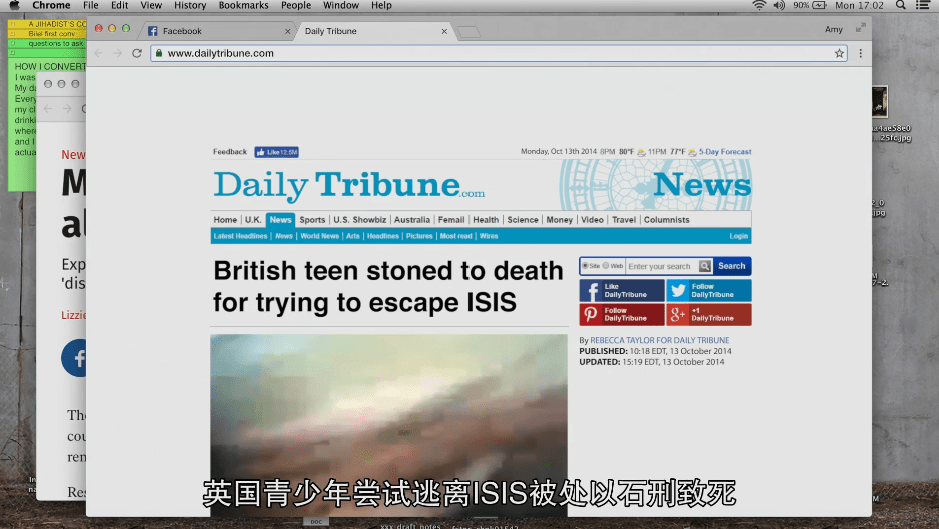Viewport: 939px width, 529px height.
Task: Click the browser forward arrow
Action: pos(117,53)
